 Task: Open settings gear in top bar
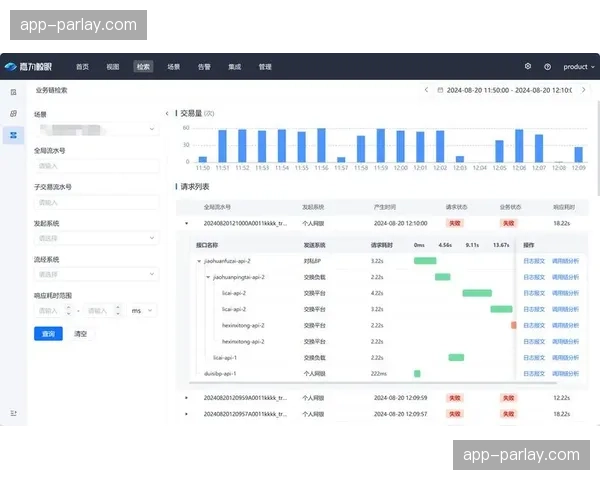pos(528,67)
